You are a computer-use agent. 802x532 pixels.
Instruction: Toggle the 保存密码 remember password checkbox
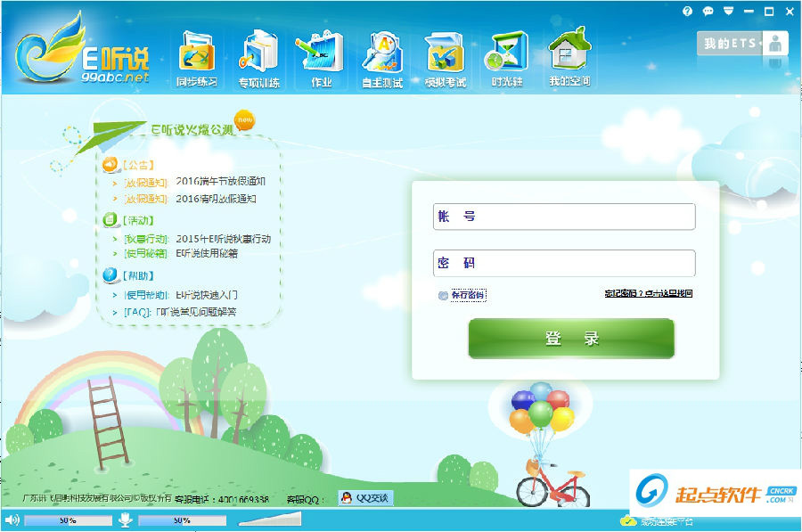point(443,295)
